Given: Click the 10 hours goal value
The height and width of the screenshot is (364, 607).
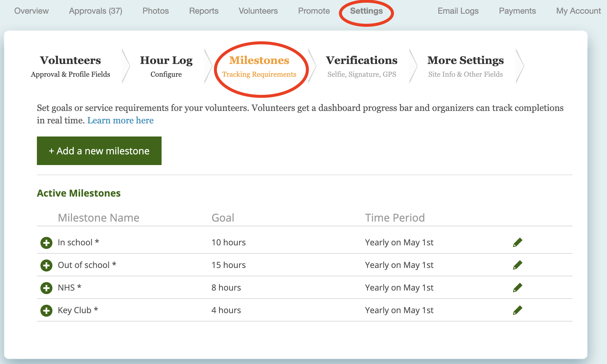Looking at the screenshot, I should click(x=229, y=242).
